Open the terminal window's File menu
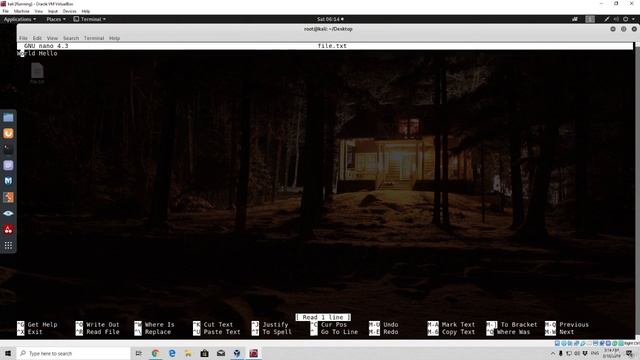Image resolution: width=640 pixels, height=360 pixels. tap(23, 38)
